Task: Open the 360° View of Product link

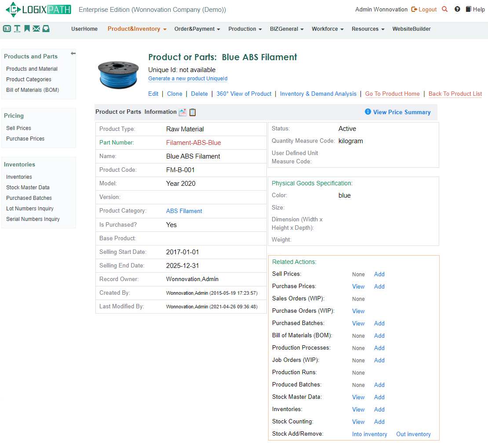Action: 244,94
